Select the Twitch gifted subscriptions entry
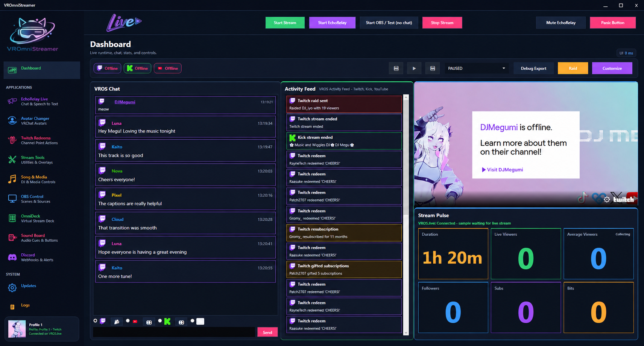 tap(344, 270)
